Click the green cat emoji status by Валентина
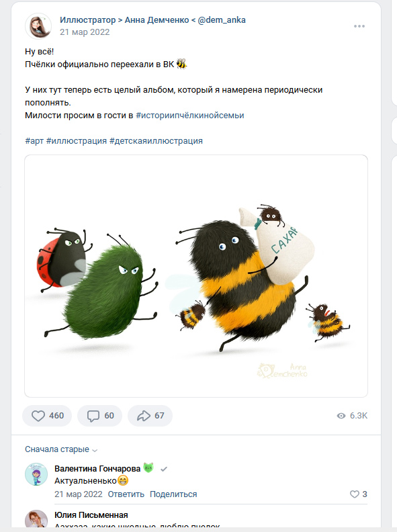This screenshot has width=397, height=532. click(148, 468)
